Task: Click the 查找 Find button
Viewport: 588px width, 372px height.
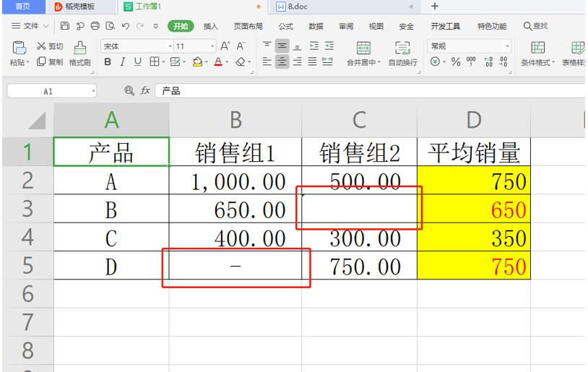Action: tap(535, 26)
